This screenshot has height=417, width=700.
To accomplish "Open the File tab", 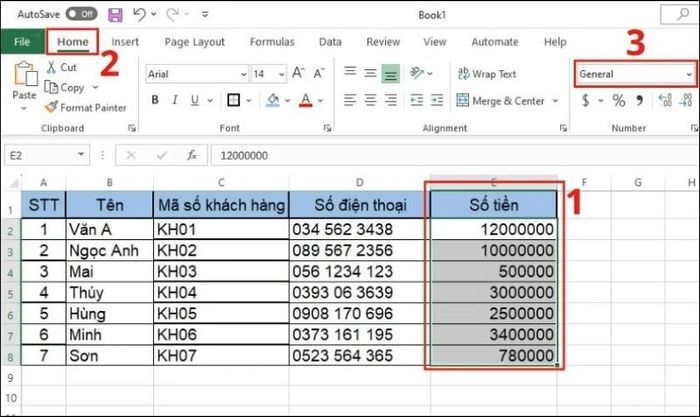I will click(22, 42).
